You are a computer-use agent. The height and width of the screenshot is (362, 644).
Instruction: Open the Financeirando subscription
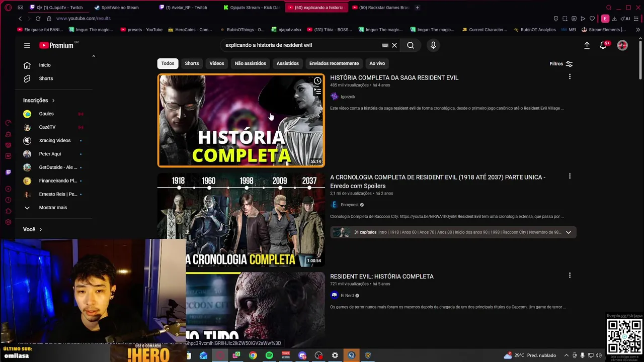point(54,180)
